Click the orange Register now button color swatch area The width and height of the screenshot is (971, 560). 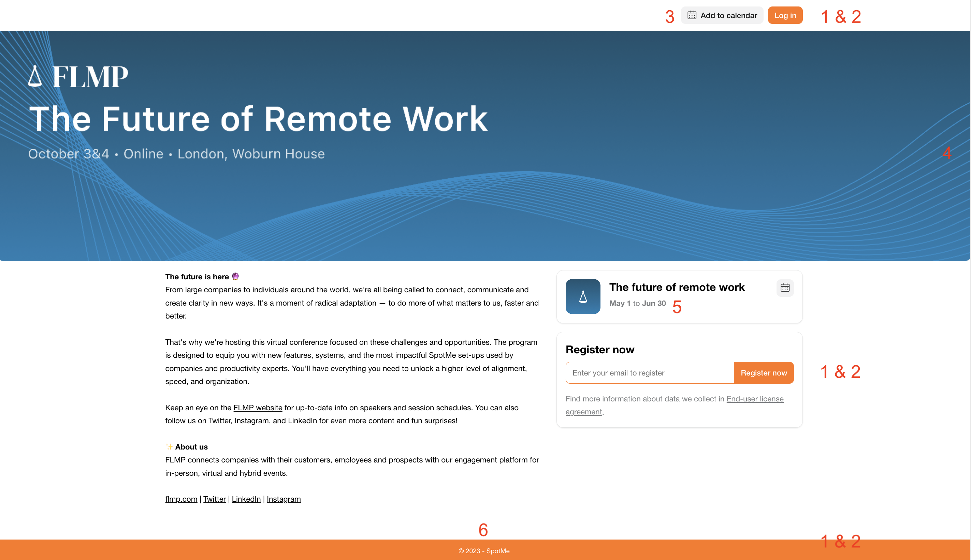coord(764,372)
